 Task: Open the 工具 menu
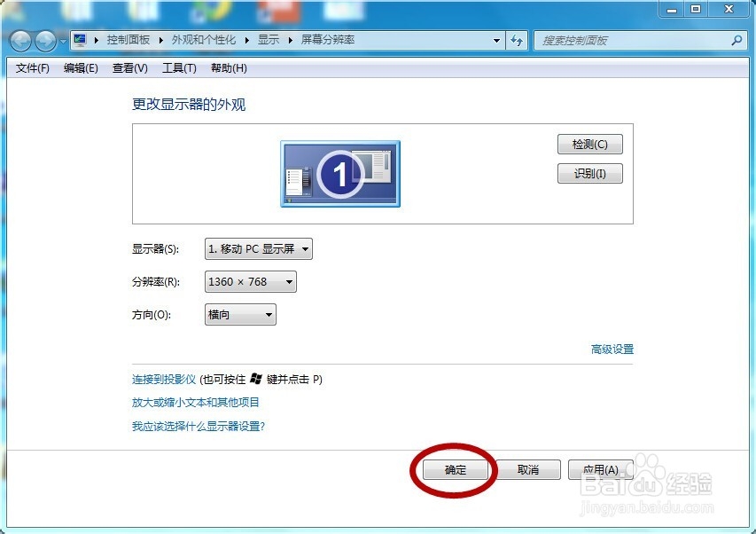[179, 68]
